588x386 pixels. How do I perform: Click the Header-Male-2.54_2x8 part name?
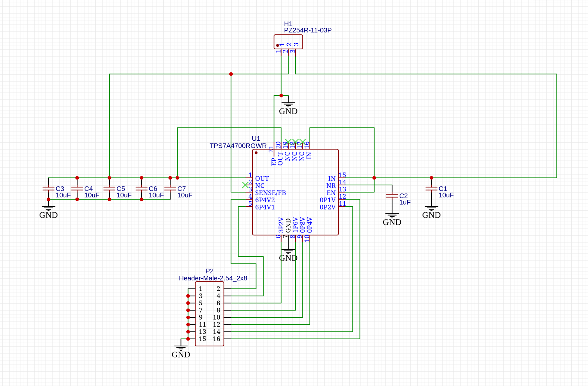(x=213, y=278)
